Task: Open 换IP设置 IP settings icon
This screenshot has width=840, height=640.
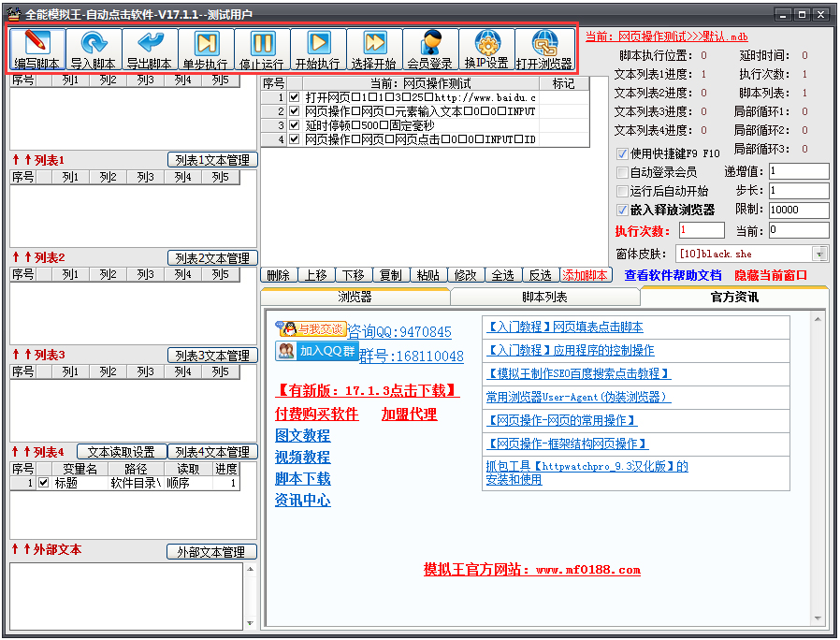Action: (x=485, y=45)
